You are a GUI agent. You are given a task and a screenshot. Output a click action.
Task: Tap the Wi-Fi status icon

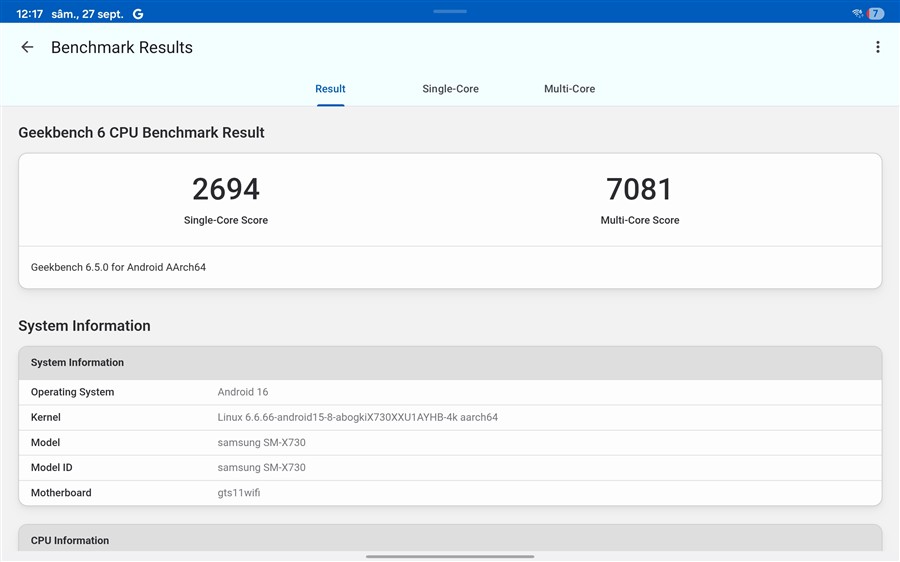click(x=857, y=14)
